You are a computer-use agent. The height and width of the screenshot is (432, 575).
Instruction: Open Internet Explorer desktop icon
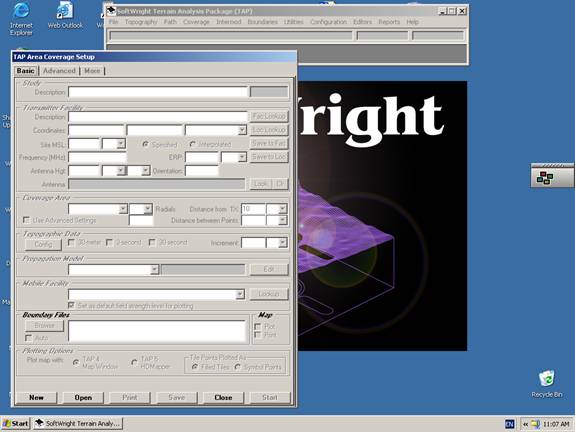[21, 19]
